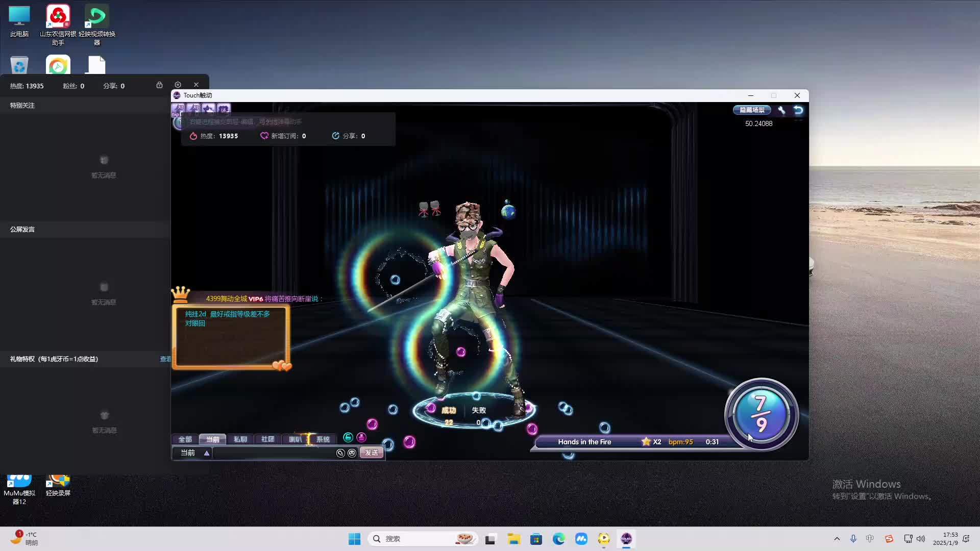This screenshot has width=980, height=551.
Task: Open the Chinese input language indicator menu
Action: coord(870,539)
